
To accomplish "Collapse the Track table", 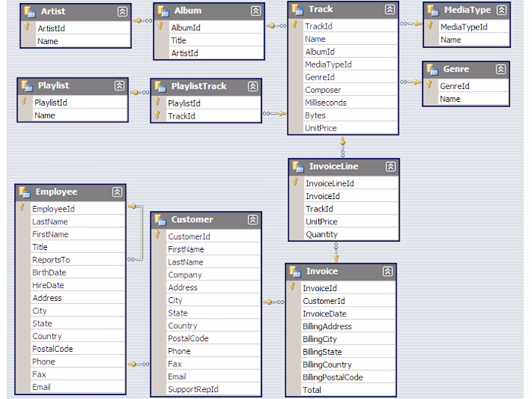I will click(390, 9).
